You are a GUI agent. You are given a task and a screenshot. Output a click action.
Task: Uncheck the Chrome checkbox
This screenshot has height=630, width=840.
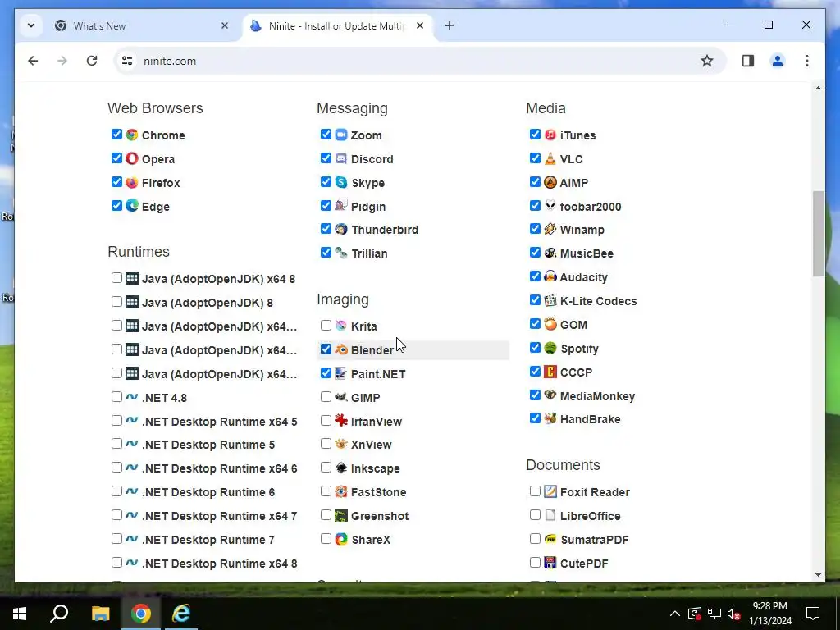coord(116,134)
